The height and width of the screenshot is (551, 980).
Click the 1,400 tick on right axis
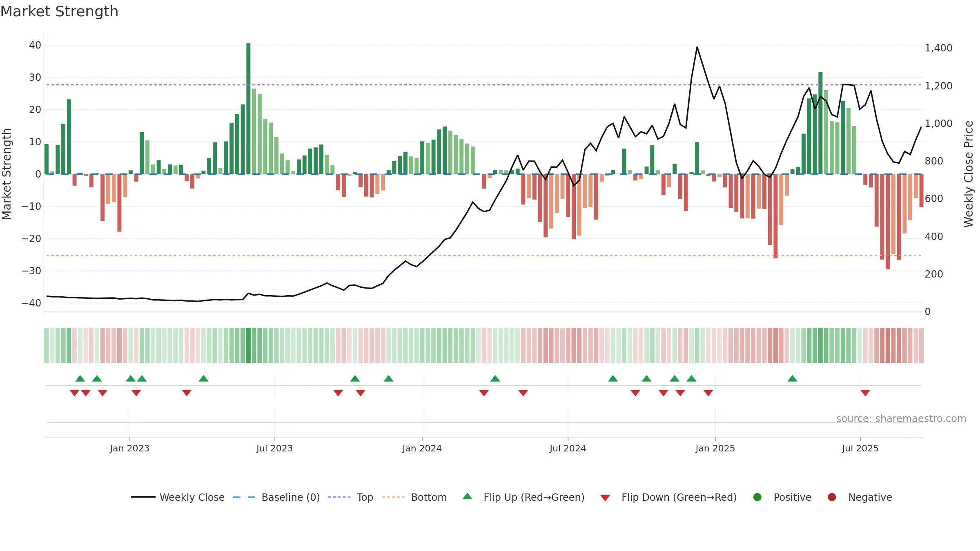pos(938,48)
